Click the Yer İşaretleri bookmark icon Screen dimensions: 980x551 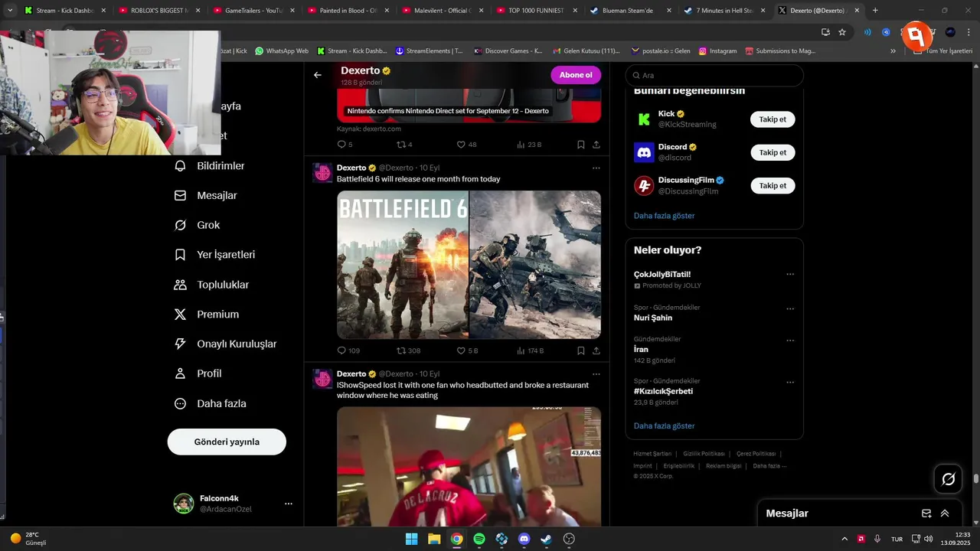coord(181,255)
